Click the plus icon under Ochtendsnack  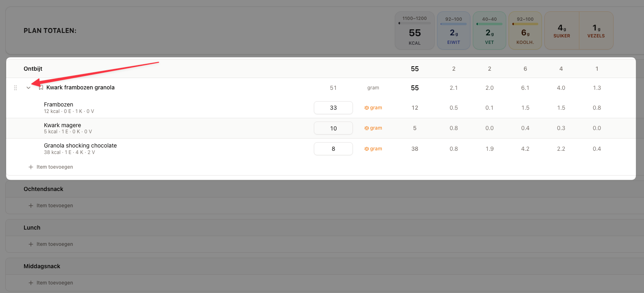[x=31, y=206]
